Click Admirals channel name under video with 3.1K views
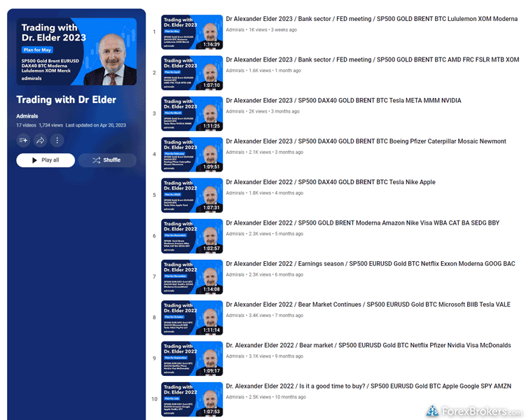The width and height of the screenshot is (526, 420). coord(235,356)
